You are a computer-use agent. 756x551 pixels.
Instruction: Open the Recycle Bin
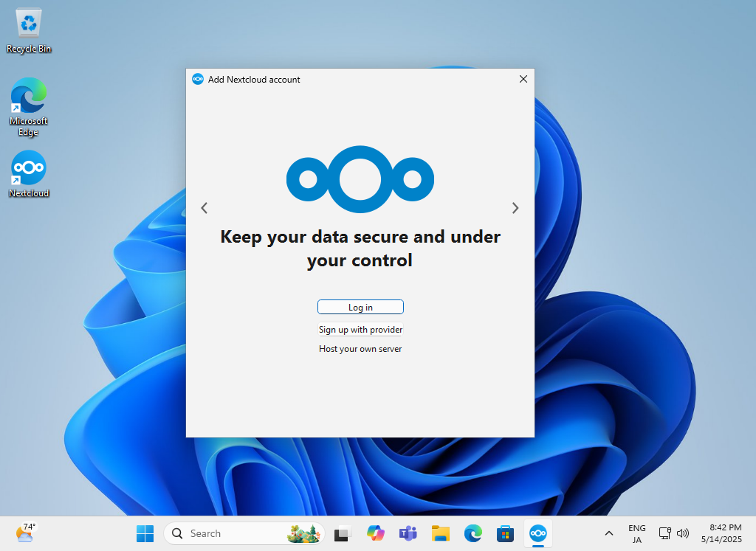28,24
